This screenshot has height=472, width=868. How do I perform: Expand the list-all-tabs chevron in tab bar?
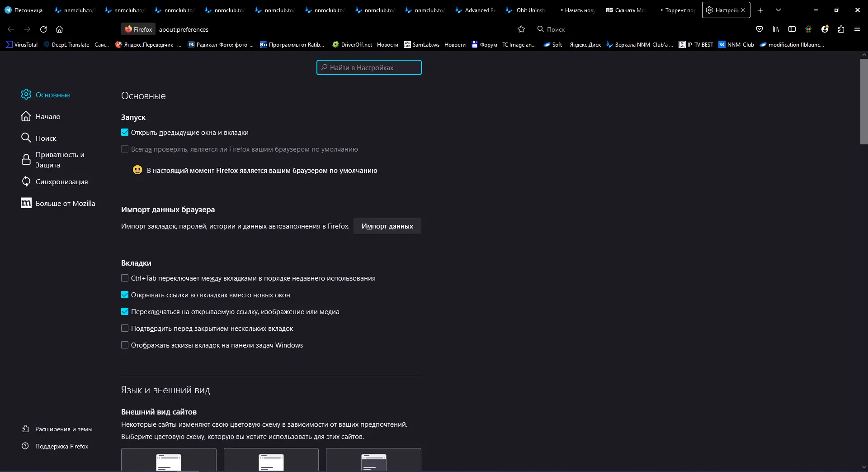[778, 10]
